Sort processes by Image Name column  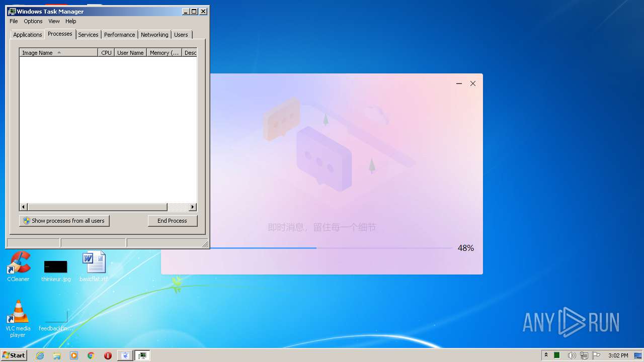click(x=58, y=52)
